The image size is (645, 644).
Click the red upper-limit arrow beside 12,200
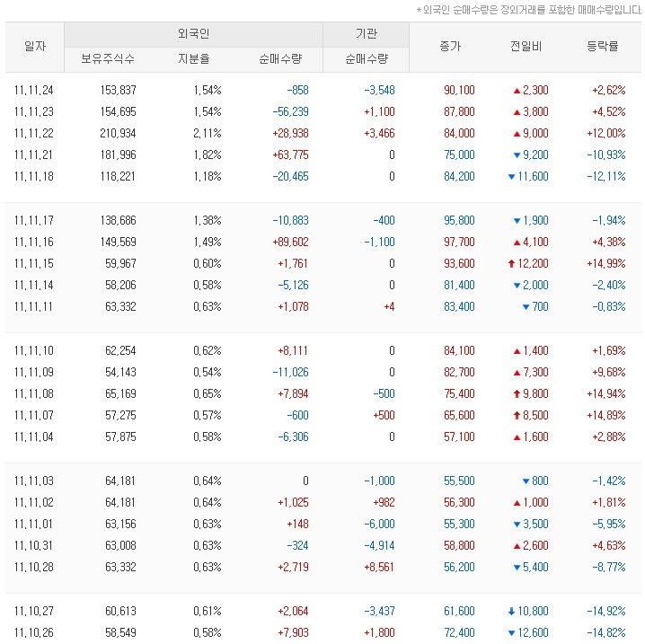[511, 263]
